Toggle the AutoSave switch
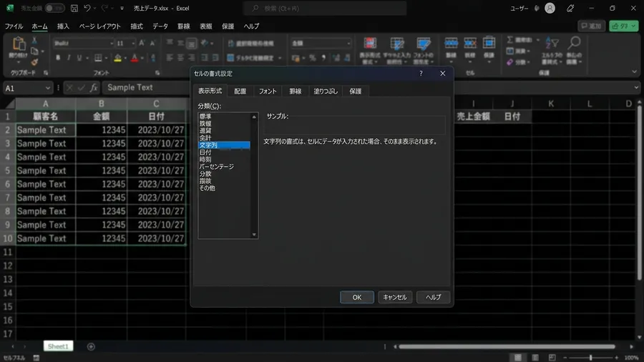The image size is (644, 362). 54,8
